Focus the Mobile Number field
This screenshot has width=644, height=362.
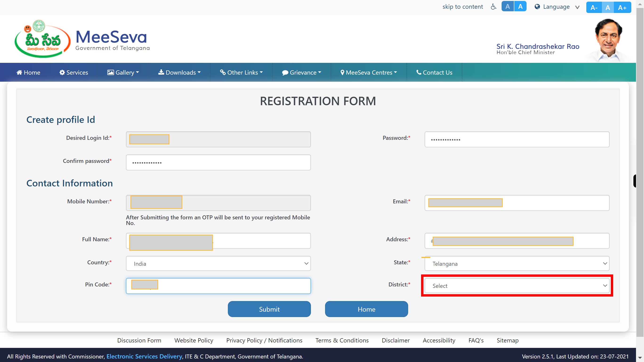pyautogui.click(x=218, y=203)
